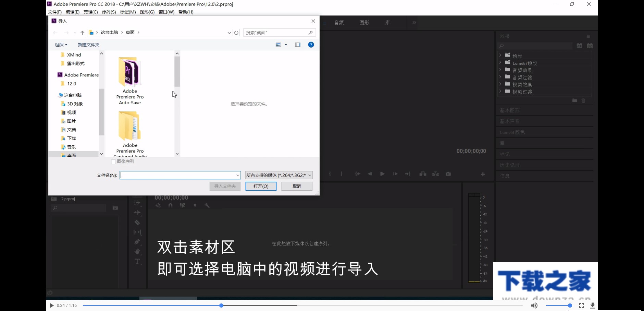Image resolution: width=644 pixels, height=311 pixels.
Task: Select the Type tool
Action: click(x=137, y=261)
